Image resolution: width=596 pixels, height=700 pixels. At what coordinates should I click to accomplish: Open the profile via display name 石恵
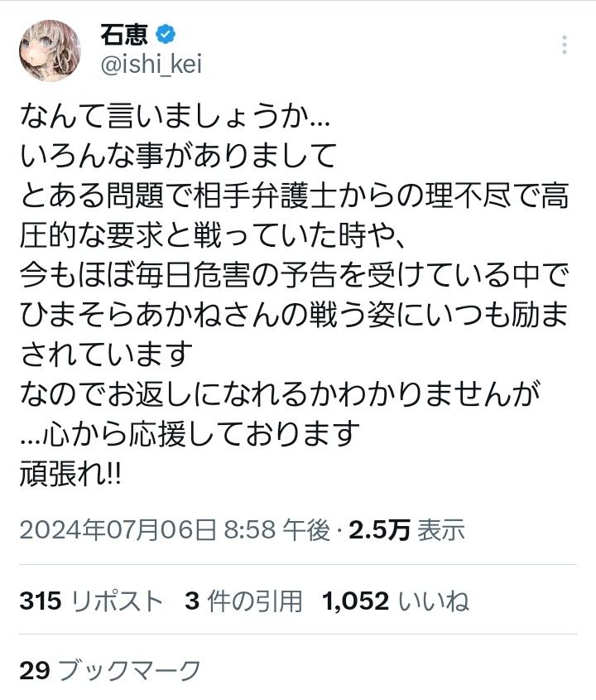tap(124, 34)
